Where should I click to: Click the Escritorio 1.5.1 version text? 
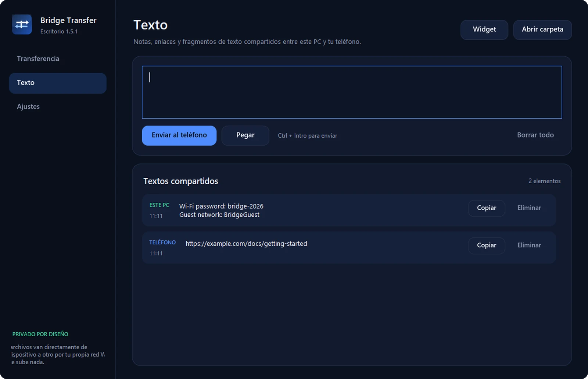tap(59, 32)
